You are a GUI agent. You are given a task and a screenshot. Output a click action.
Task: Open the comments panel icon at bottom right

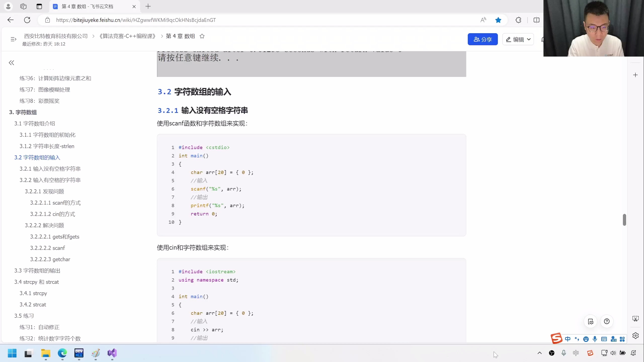(x=590, y=321)
